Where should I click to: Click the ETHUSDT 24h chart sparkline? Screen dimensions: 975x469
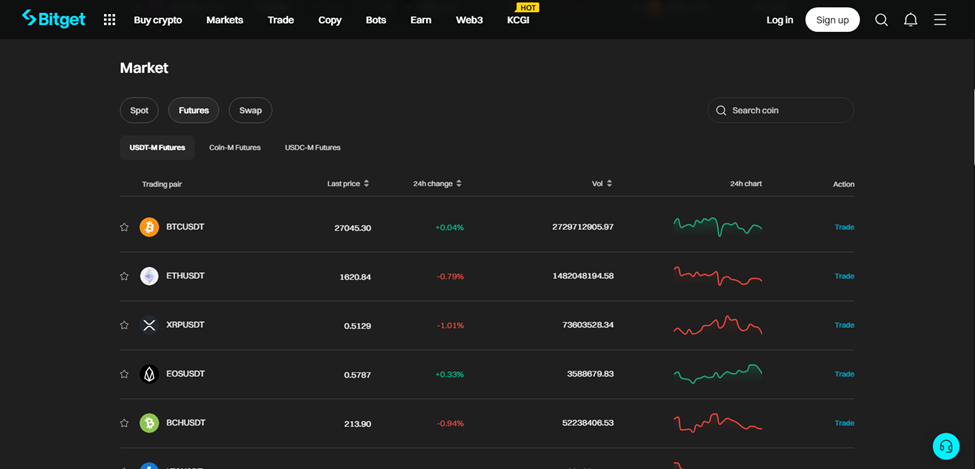tap(718, 276)
